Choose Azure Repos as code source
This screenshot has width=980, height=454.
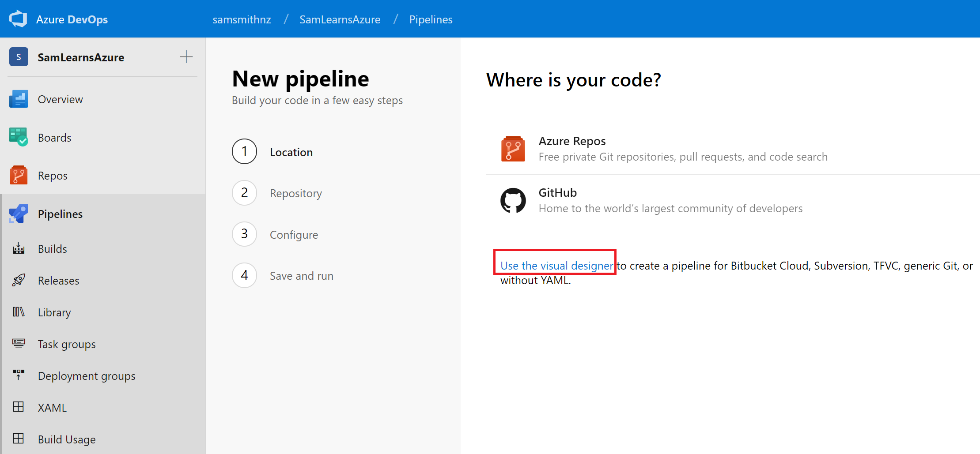(572, 141)
